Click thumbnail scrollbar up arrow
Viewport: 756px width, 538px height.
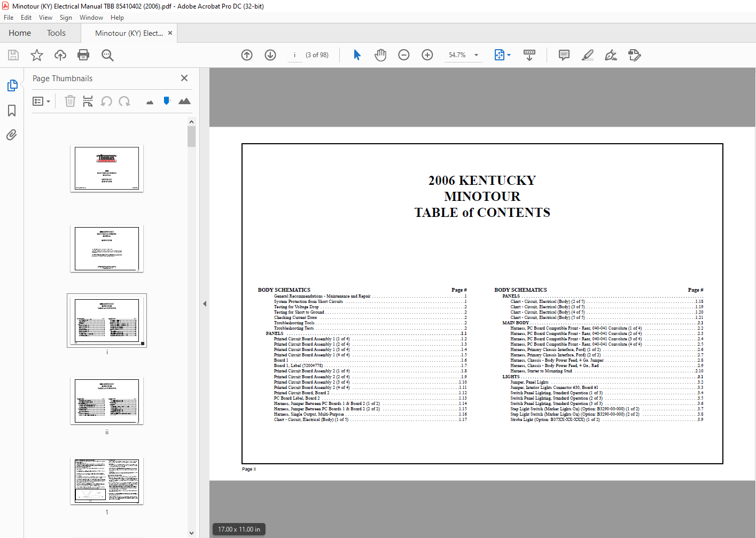[x=191, y=122]
